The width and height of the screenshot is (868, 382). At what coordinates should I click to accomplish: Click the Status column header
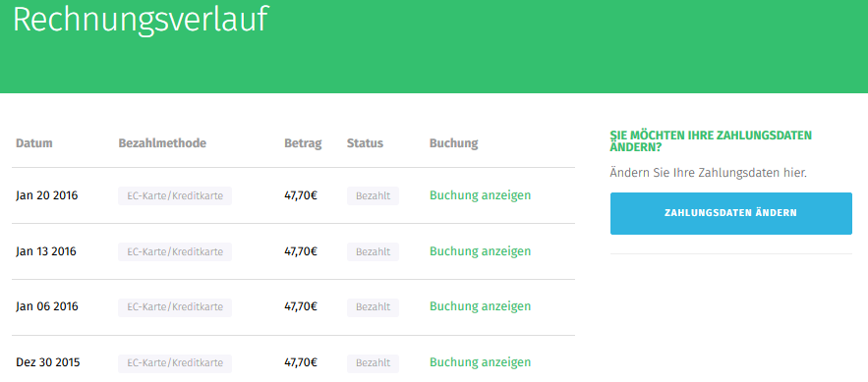pyautogui.click(x=365, y=143)
